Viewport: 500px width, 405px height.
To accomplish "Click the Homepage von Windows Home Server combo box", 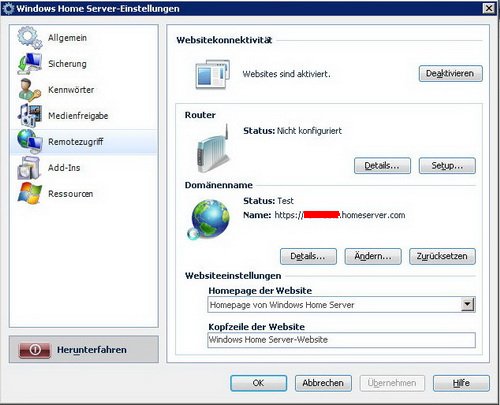I will pyautogui.click(x=341, y=305).
